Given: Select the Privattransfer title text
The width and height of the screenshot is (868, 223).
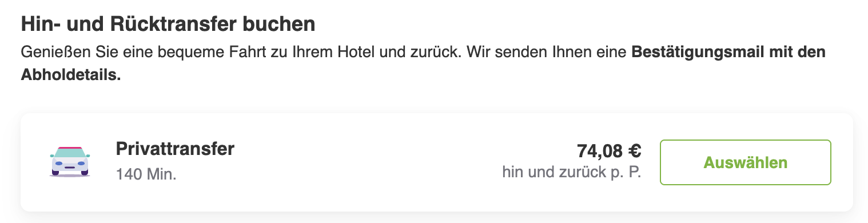Looking at the screenshot, I should (175, 149).
